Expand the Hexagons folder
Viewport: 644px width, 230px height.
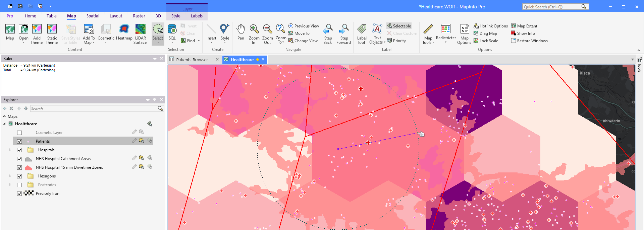coord(10,176)
